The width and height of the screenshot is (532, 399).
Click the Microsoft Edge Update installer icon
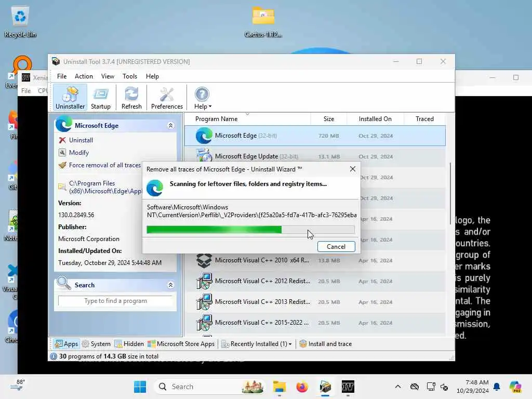(x=204, y=155)
